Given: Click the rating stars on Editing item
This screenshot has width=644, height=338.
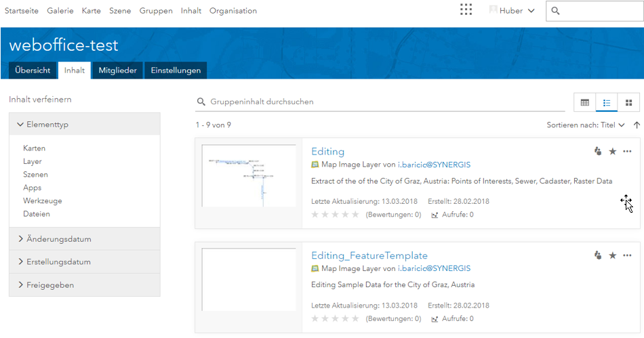Looking at the screenshot, I should tap(335, 215).
